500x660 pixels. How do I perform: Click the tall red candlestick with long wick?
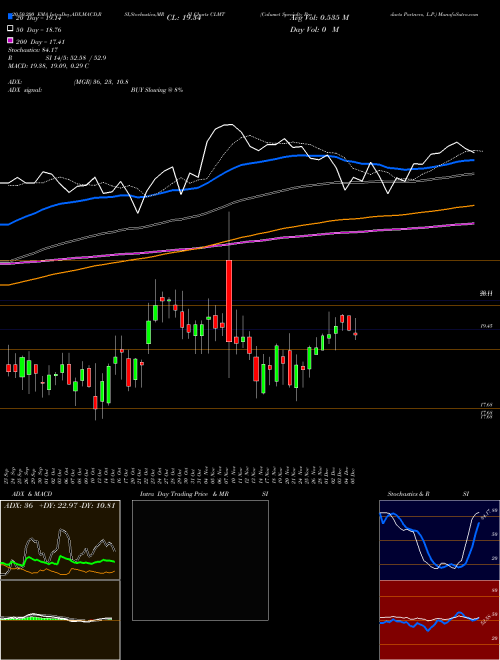229,301
